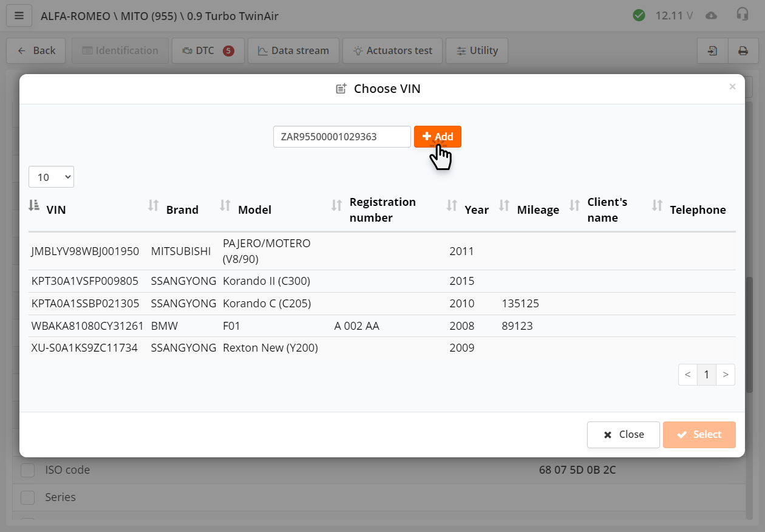
Task: Click the green connection status checkmark
Action: [x=639, y=15]
